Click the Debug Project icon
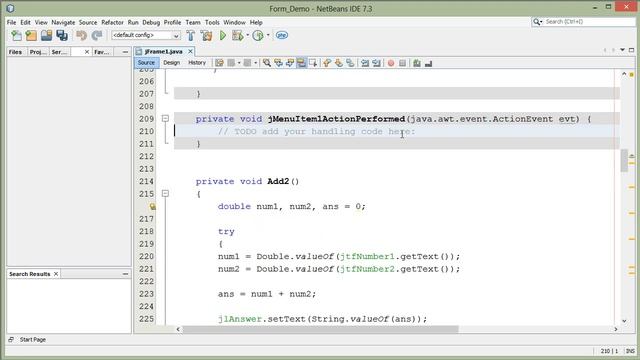Viewport: 640px width, 360px height. 238,36
